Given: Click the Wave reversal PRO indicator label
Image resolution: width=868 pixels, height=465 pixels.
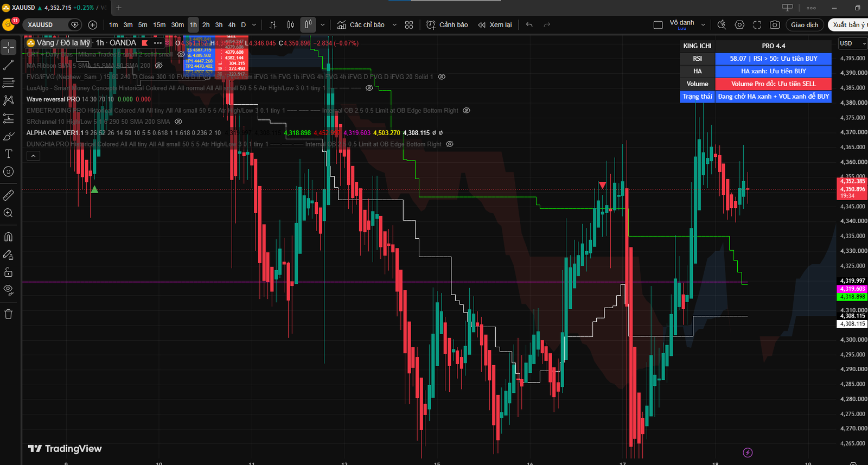Looking at the screenshot, I should pyautogui.click(x=53, y=99).
